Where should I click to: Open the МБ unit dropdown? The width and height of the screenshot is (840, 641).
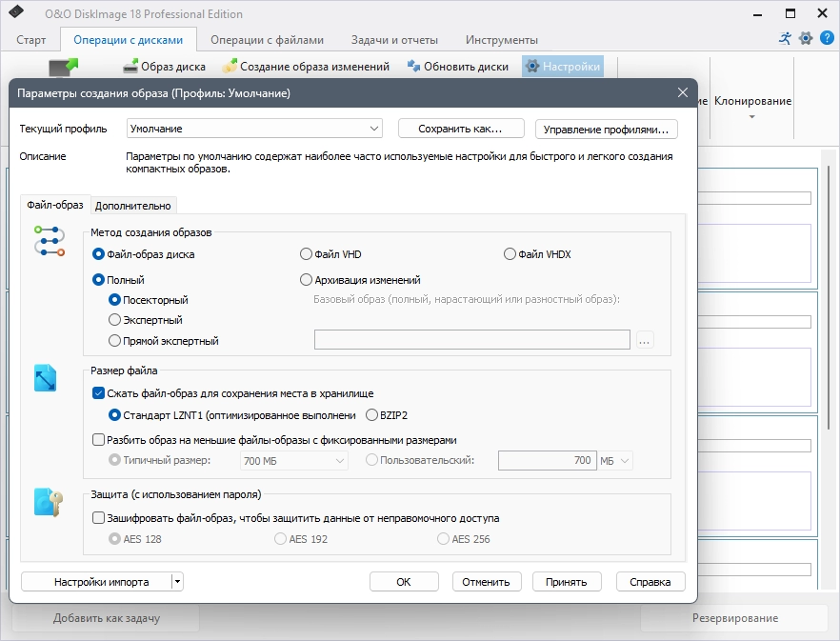pyautogui.click(x=615, y=461)
